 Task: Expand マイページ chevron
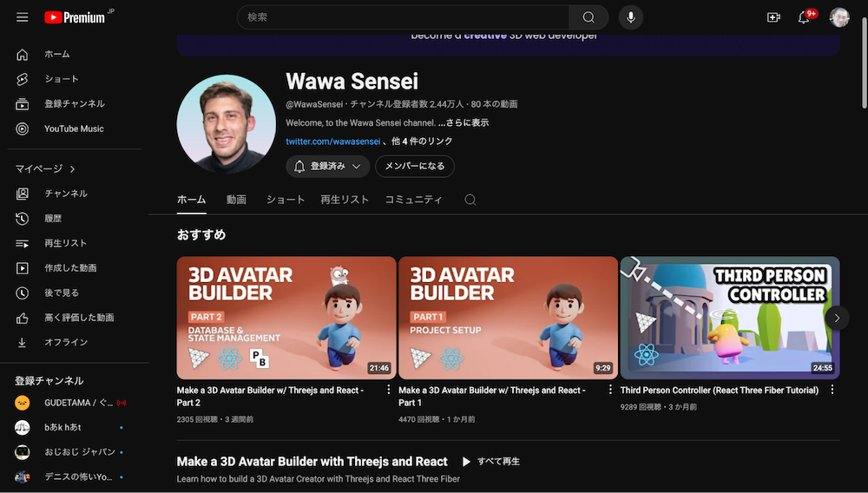pos(73,168)
